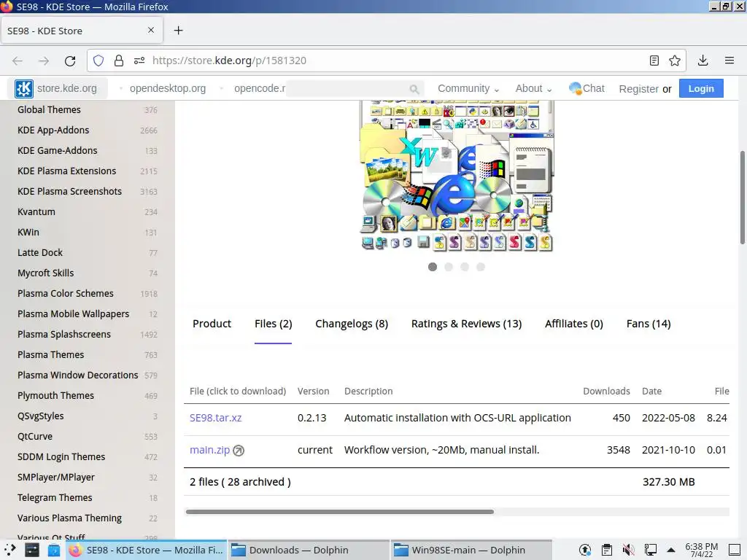747x560 pixels.
Task: Switch to the Product tab
Action: pos(212,324)
